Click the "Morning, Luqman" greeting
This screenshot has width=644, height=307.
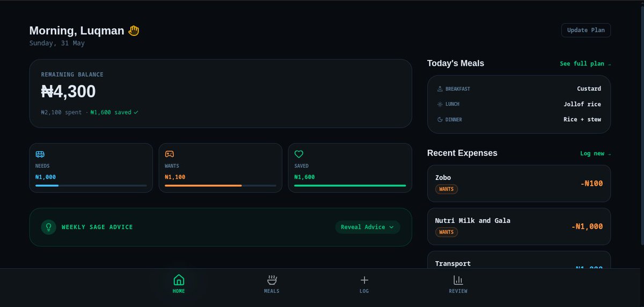pos(77,31)
